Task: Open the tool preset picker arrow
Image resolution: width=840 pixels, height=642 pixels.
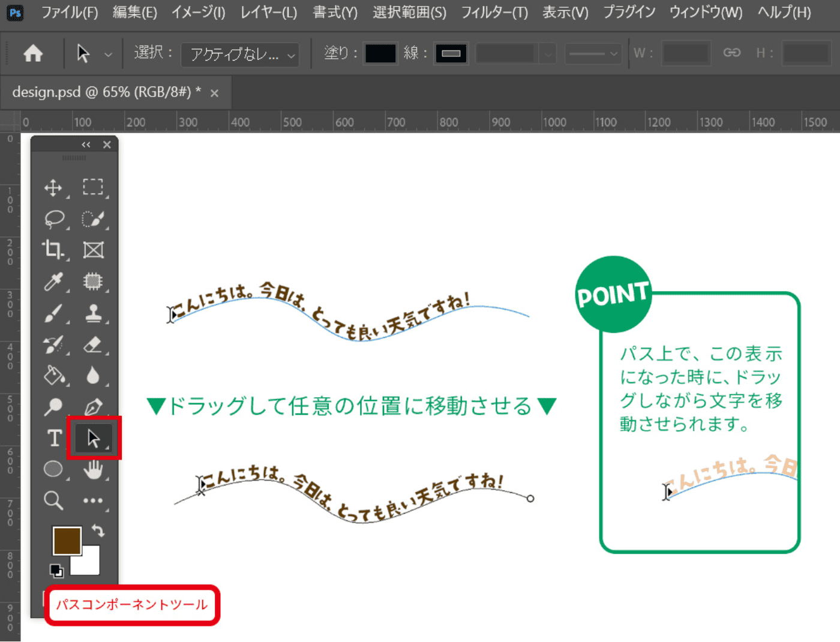Action: click(108, 55)
